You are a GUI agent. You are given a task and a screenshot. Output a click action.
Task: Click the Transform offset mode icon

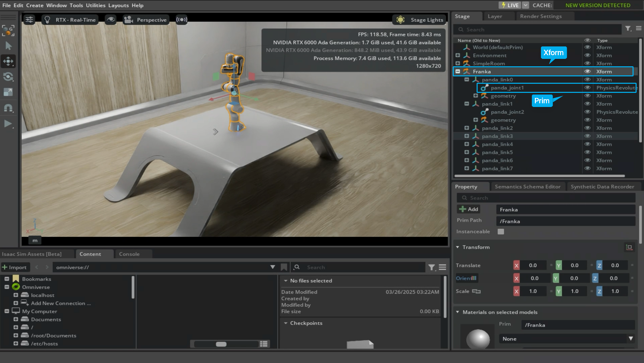pos(629,247)
